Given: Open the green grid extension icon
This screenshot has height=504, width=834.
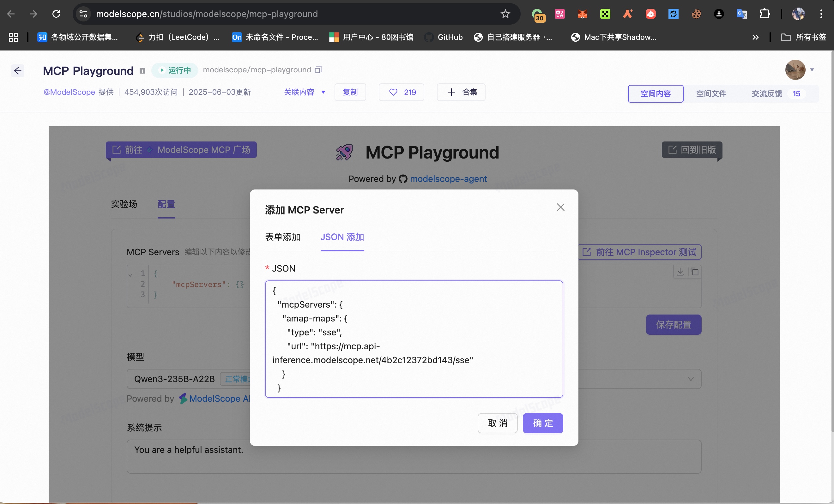Looking at the screenshot, I should coord(605,14).
